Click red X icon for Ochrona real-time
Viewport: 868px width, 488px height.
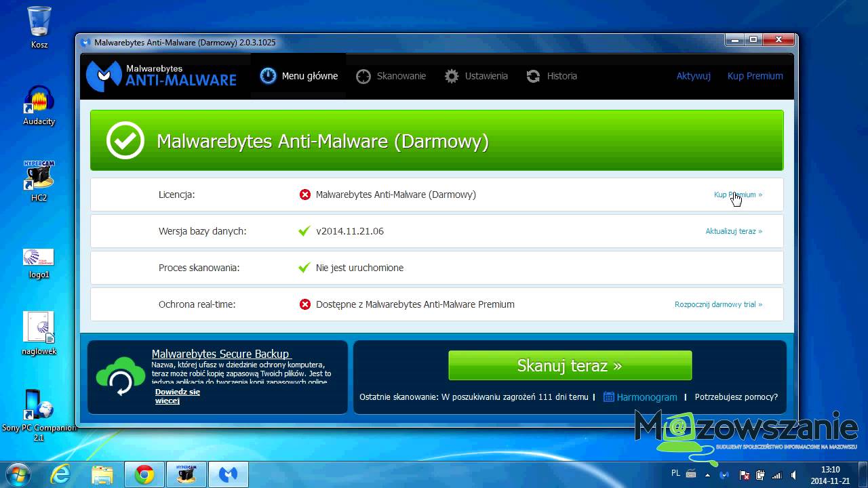305,304
